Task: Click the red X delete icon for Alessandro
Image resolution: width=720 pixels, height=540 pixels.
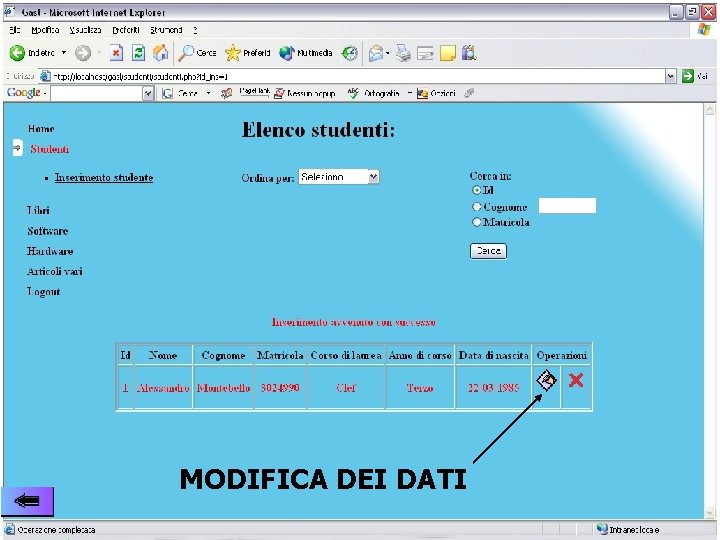Action: (576, 380)
